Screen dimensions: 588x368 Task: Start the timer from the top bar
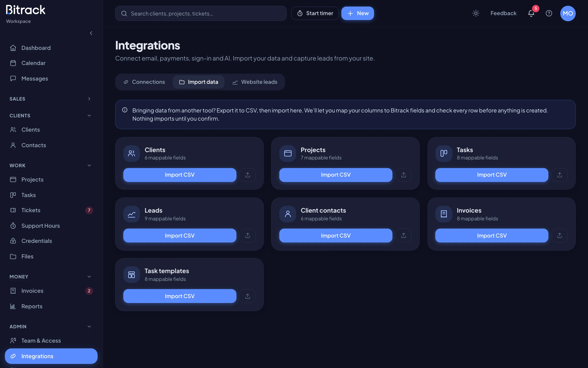[x=315, y=13]
